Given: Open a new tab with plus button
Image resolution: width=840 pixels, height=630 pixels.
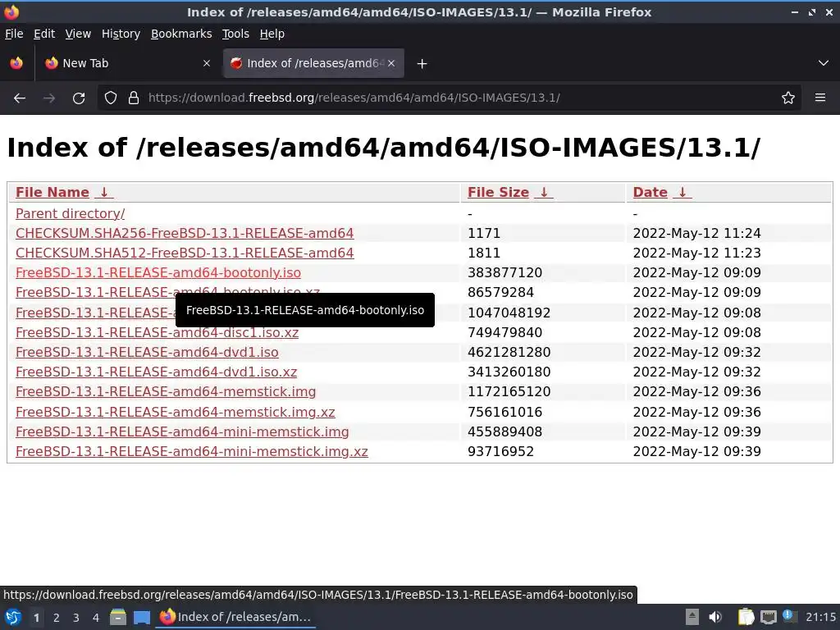Looking at the screenshot, I should click(x=422, y=64).
